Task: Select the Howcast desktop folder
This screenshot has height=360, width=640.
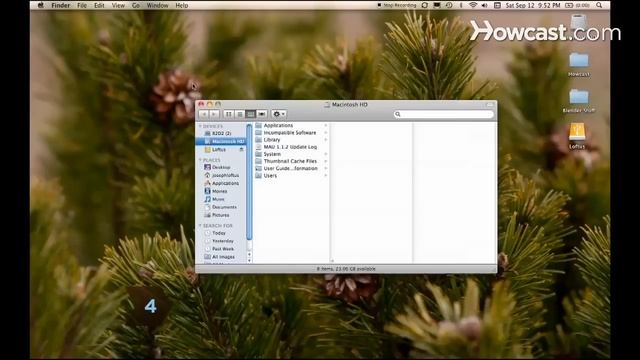Action: [x=579, y=64]
